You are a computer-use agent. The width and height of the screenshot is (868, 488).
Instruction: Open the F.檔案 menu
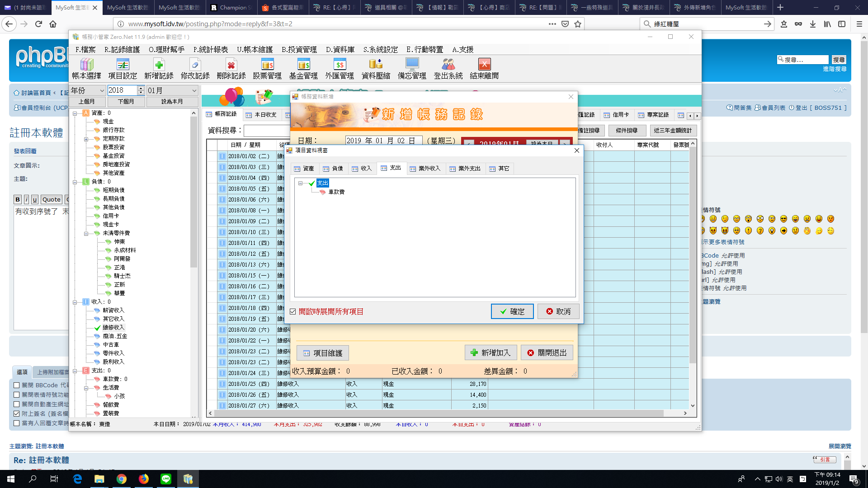(x=85, y=49)
